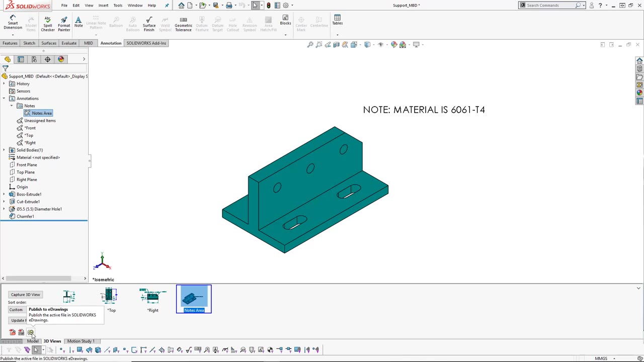Expand the Solid Bodies(1) node
The width and height of the screenshot is (644, 362).
point(4,150)
